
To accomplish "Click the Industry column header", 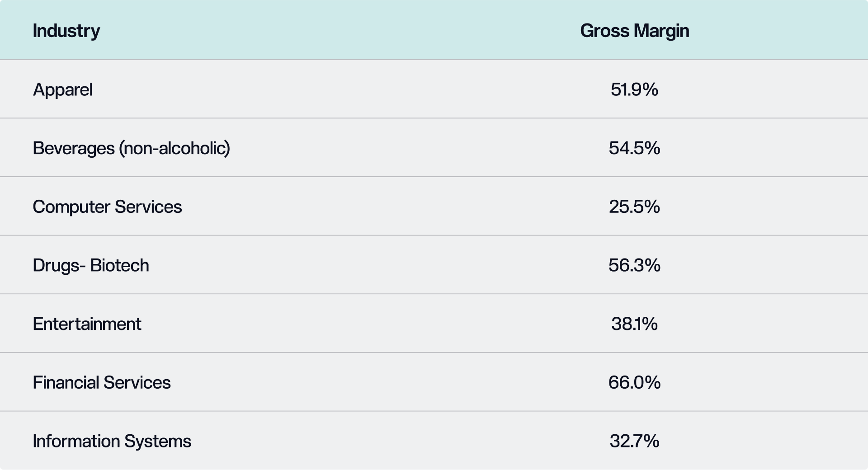I will (x=66, y=31).
